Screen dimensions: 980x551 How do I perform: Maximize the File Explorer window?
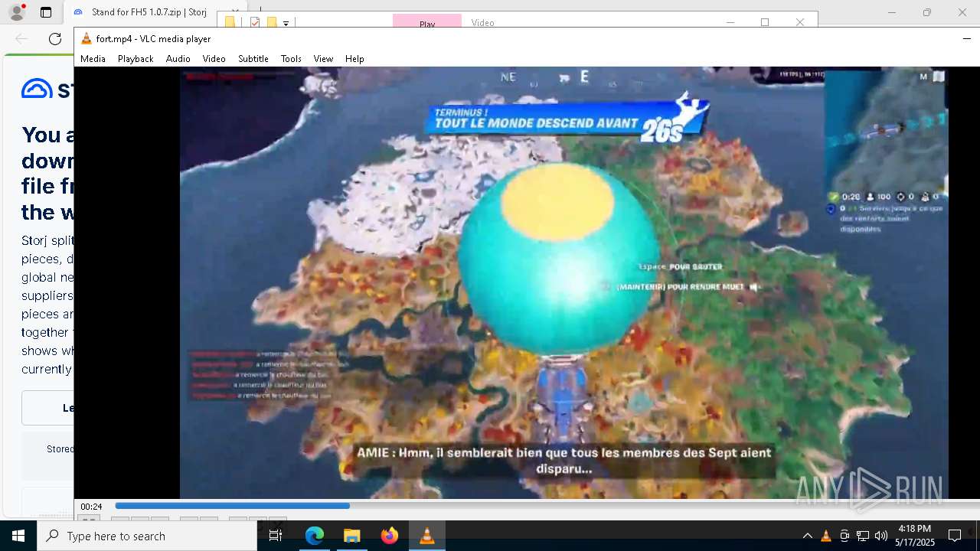point(764,22)
